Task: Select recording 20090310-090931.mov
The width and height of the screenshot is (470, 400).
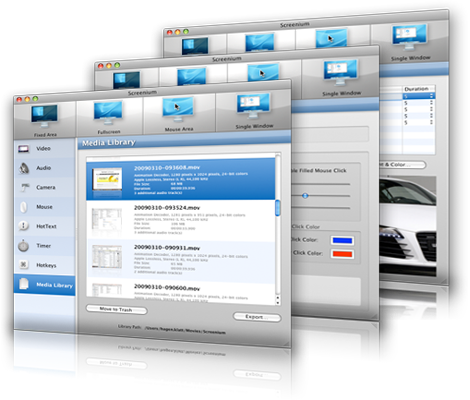Action: coord(181,261)
